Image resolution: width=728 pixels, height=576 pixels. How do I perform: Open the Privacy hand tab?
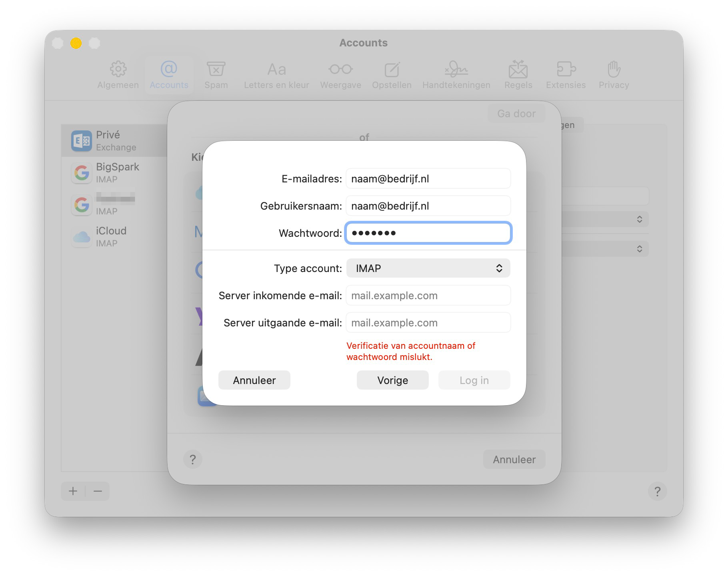click(614, 75)
